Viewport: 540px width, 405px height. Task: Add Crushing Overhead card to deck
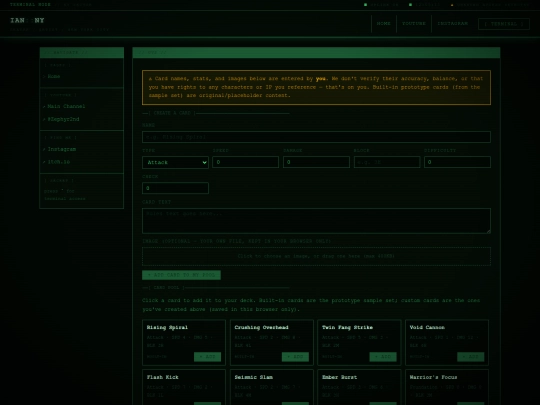tap(295, 357)
